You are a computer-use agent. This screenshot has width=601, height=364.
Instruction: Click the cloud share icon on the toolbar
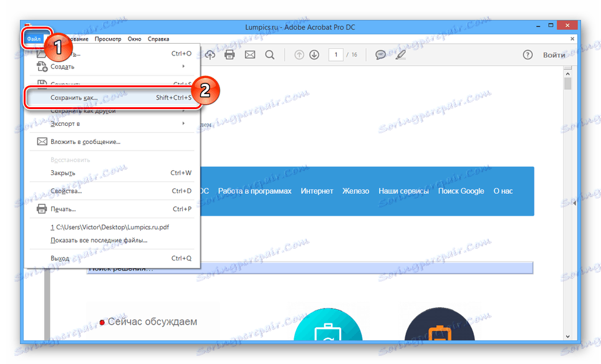pyautogui.click(x=210, y=54)
